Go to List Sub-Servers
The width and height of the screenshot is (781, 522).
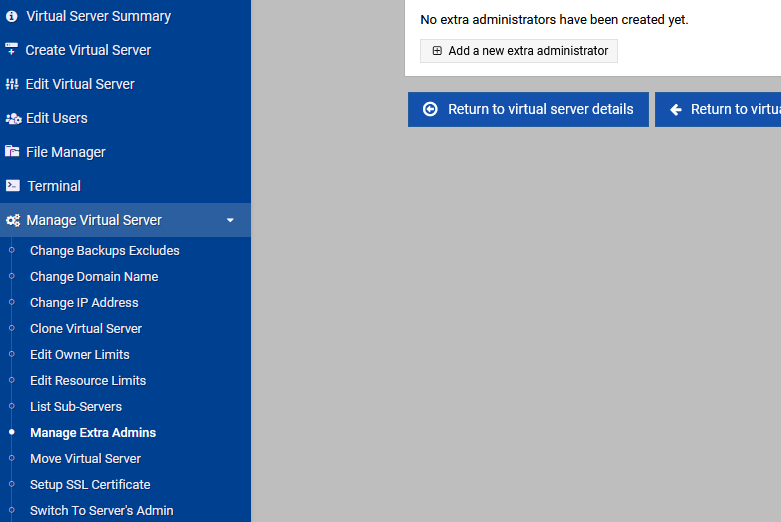click(x=76, y=406)
